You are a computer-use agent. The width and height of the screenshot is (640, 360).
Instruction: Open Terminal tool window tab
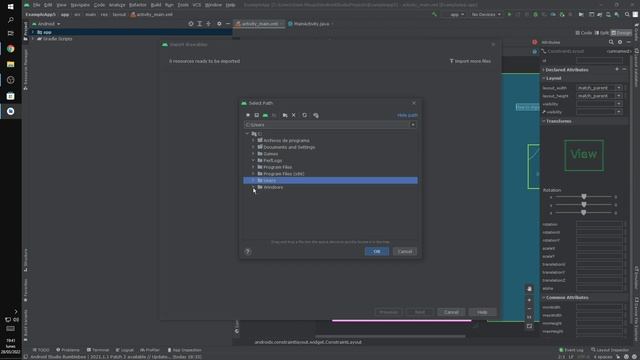[98, 350]
